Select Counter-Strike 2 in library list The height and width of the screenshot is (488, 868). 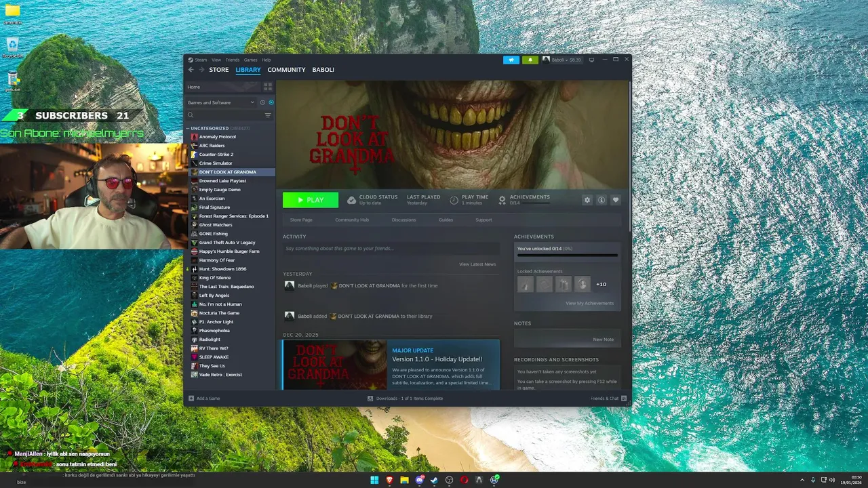231,155
